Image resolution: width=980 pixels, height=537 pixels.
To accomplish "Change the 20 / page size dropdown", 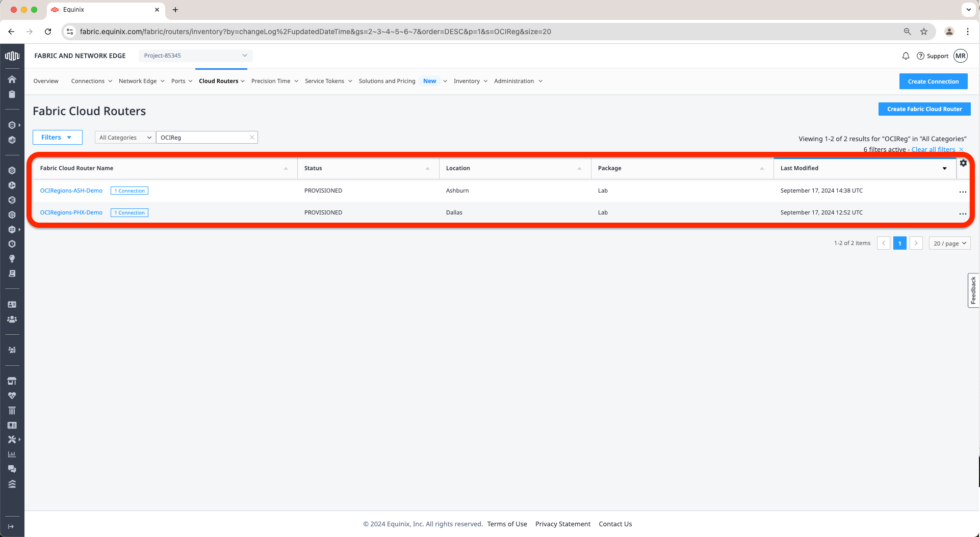I will [x=949, y=244].
